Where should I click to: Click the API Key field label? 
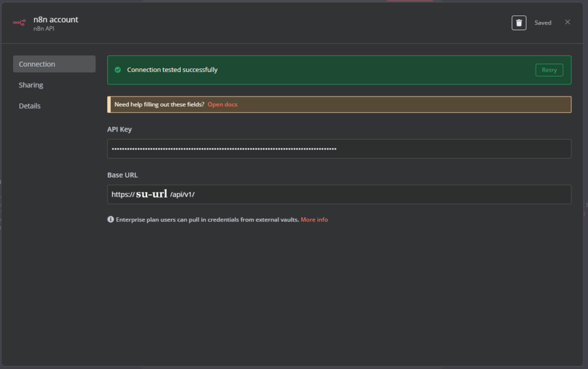coord(119,129)
